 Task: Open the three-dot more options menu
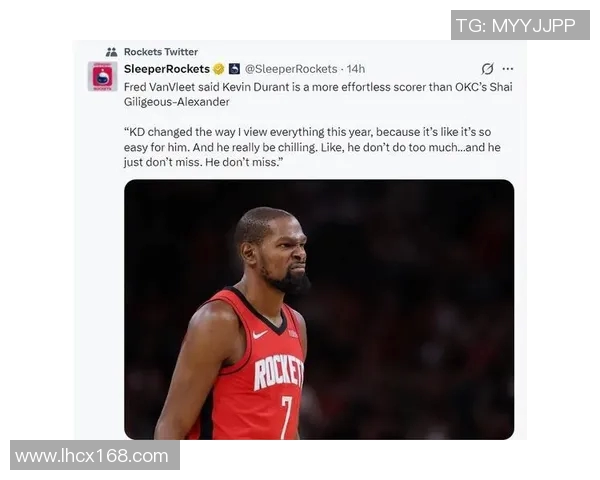508,69
